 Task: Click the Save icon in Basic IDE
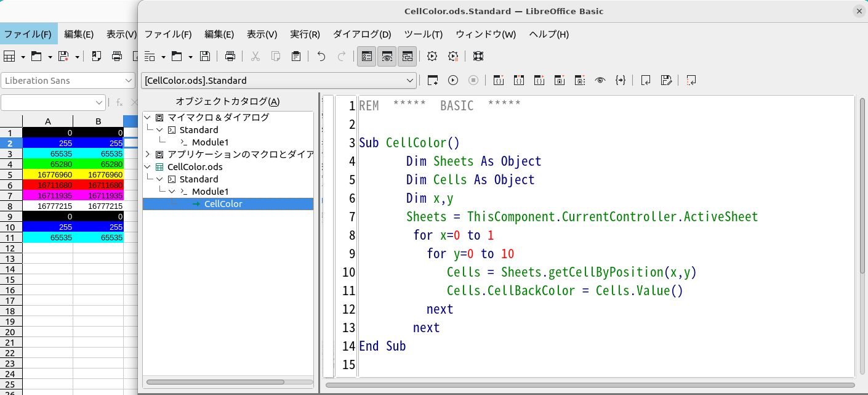click(206, 56)
